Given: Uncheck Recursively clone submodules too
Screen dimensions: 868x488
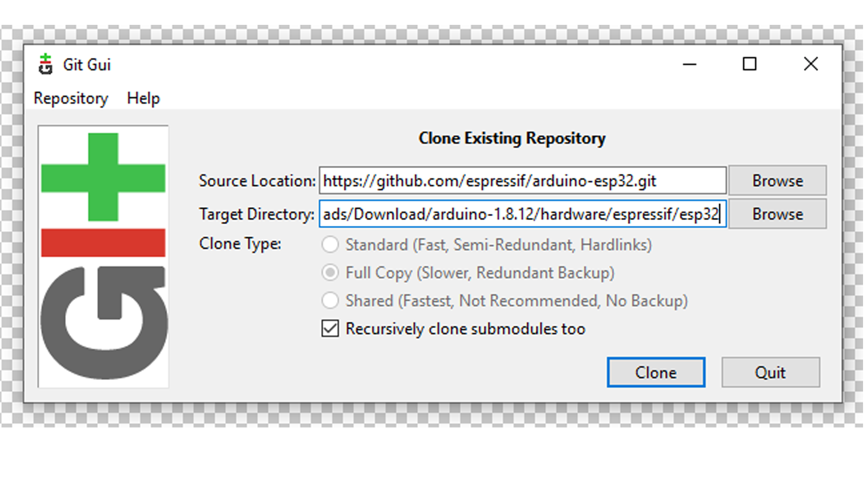Looking at the screenshot, I should pyautogui.click(x=330, y=328).
